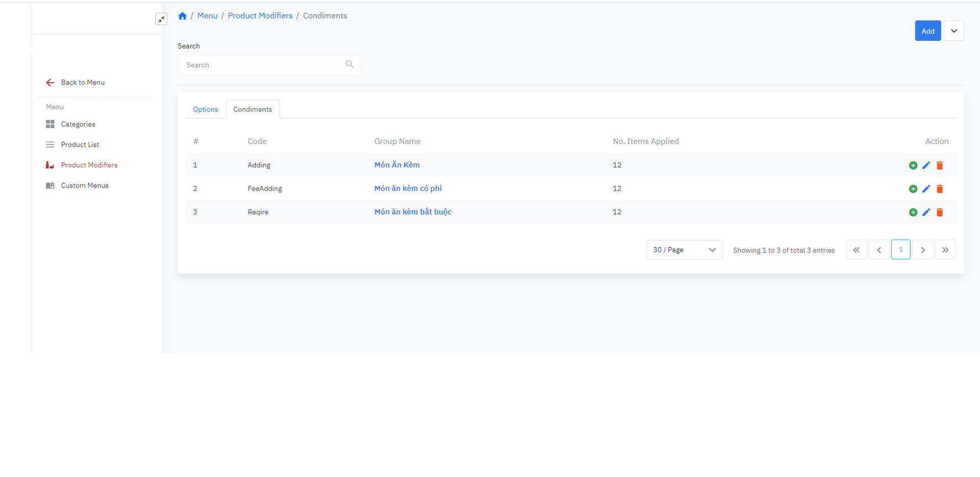The image size is (980, 477).
Task: Type in the Search input field
Action: [263, 65]
